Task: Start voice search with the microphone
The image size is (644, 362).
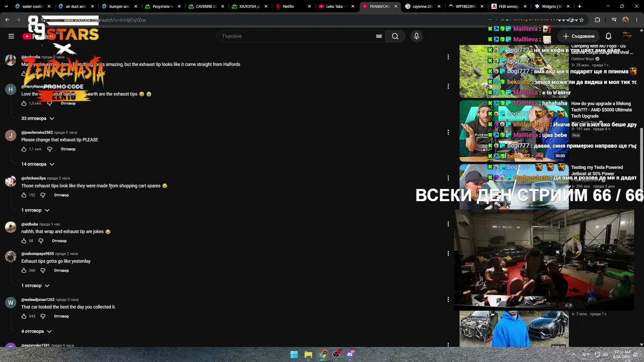Action: tap(416, 36)
